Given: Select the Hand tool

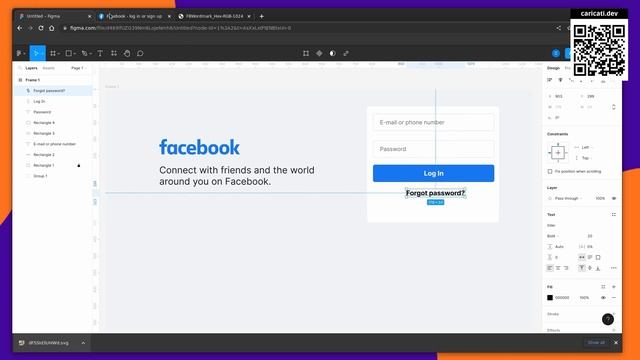Looking at the screenshot, I should pos(127,53).
